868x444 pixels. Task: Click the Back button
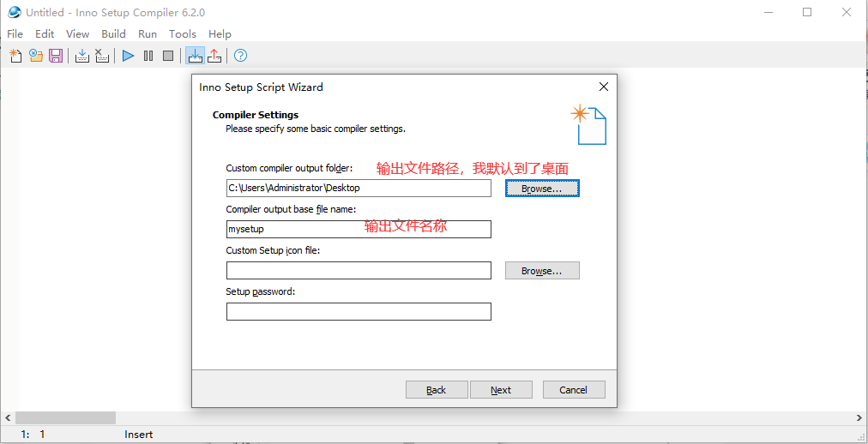[x=437, y=390]
